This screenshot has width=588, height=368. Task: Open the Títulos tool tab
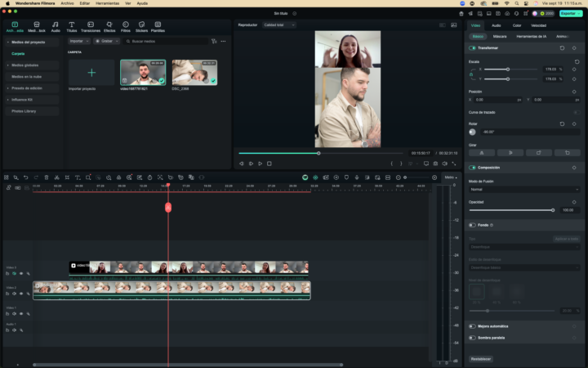(71, 27)
